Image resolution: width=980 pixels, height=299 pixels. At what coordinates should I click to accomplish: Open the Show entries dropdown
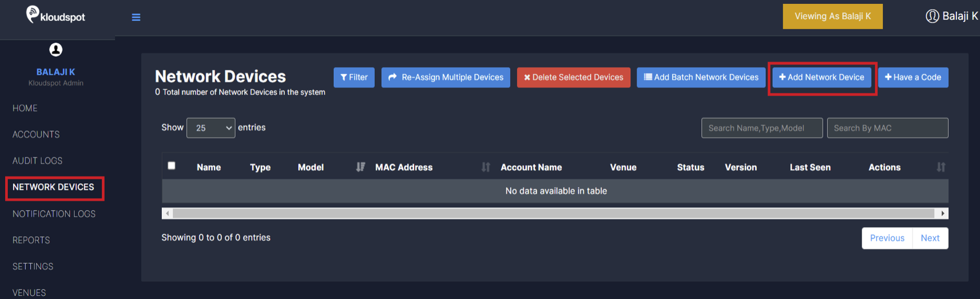click(211, 128)
